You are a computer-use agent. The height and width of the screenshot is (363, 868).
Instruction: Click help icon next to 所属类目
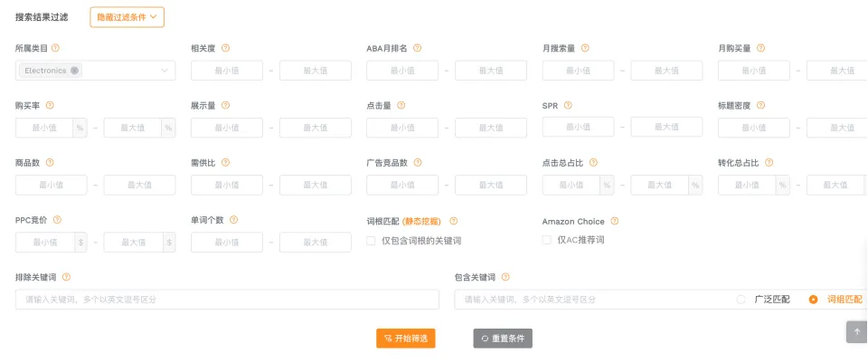[x=55, y=48]
